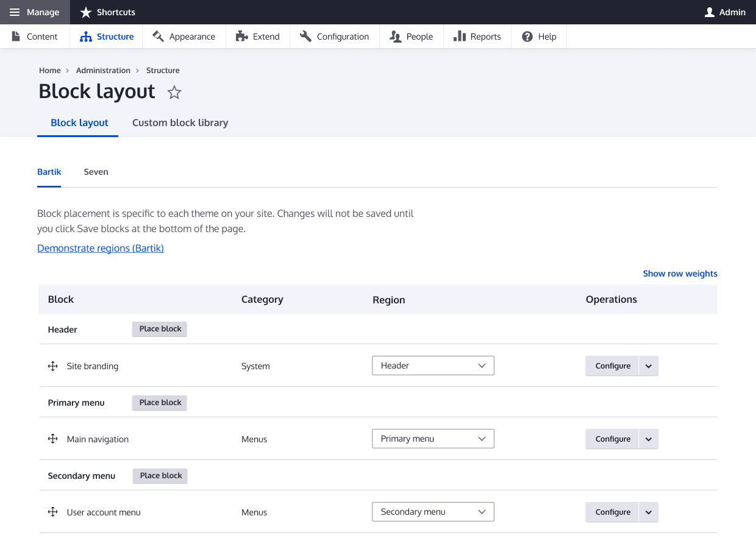756x558 pixels.
Task: Click the drag handle for Main navigation
Action: (x=53, y=439)
